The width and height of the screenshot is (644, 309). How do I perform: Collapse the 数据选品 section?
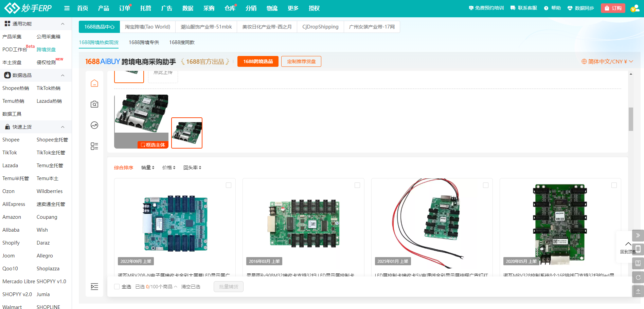click(63, 75)
